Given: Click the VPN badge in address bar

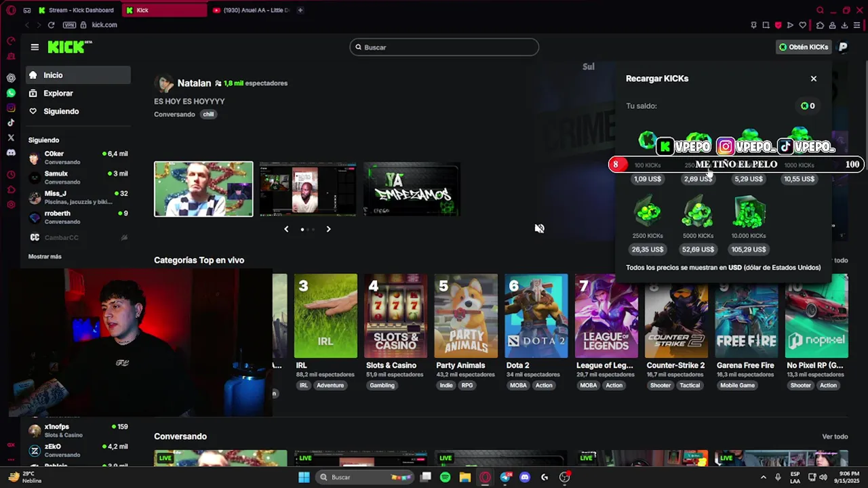Looking at the screenshot, I should (x=69, y=25).
